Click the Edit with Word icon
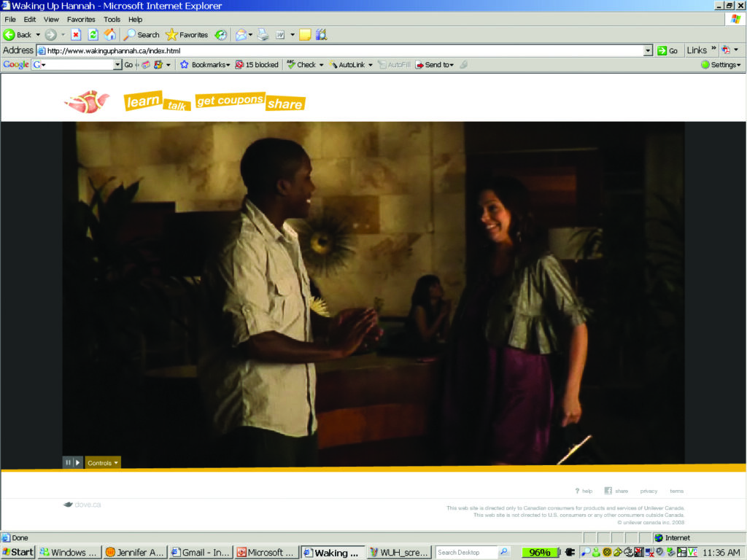 281,35
